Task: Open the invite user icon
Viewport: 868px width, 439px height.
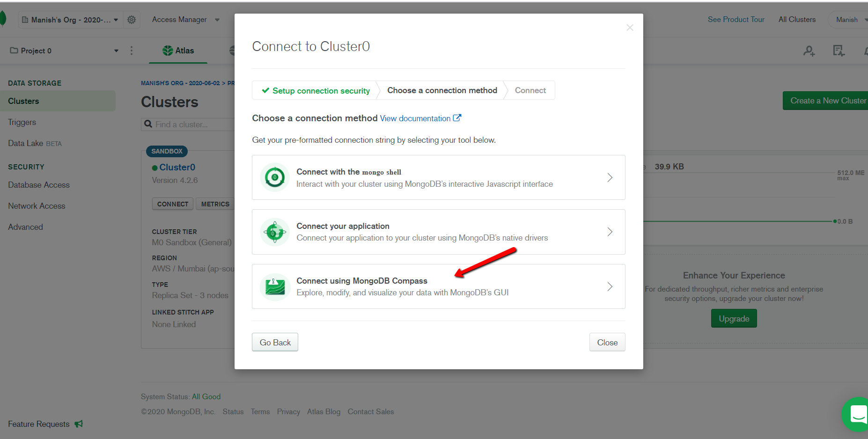Action: tap(809, 51)
